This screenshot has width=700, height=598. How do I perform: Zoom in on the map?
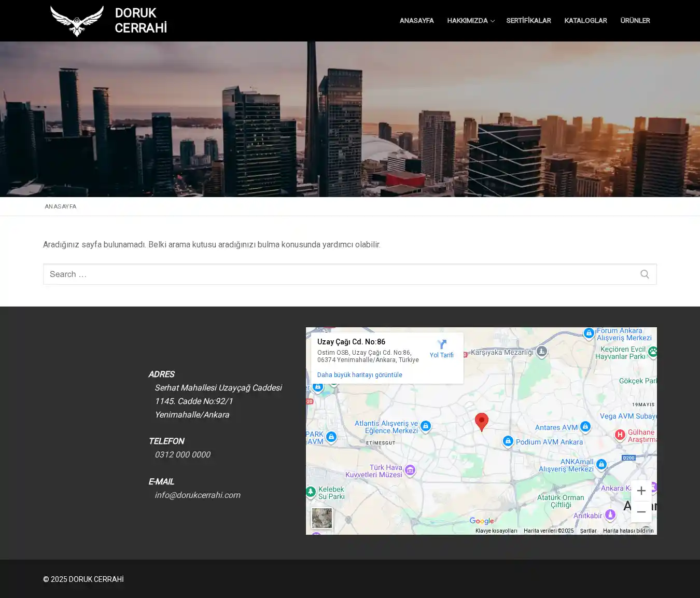point(641,491)
